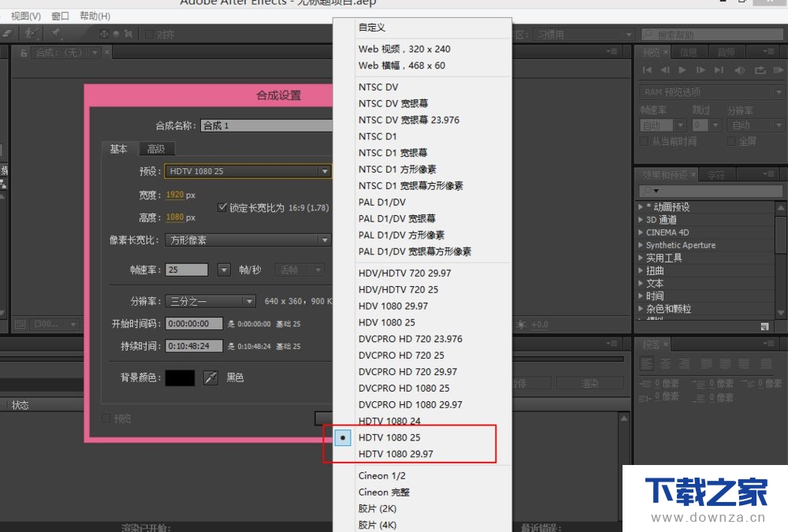This screenshot has width=788, height=532.
Task: Click the 宽度 value 1920
Action: [174, 195]
